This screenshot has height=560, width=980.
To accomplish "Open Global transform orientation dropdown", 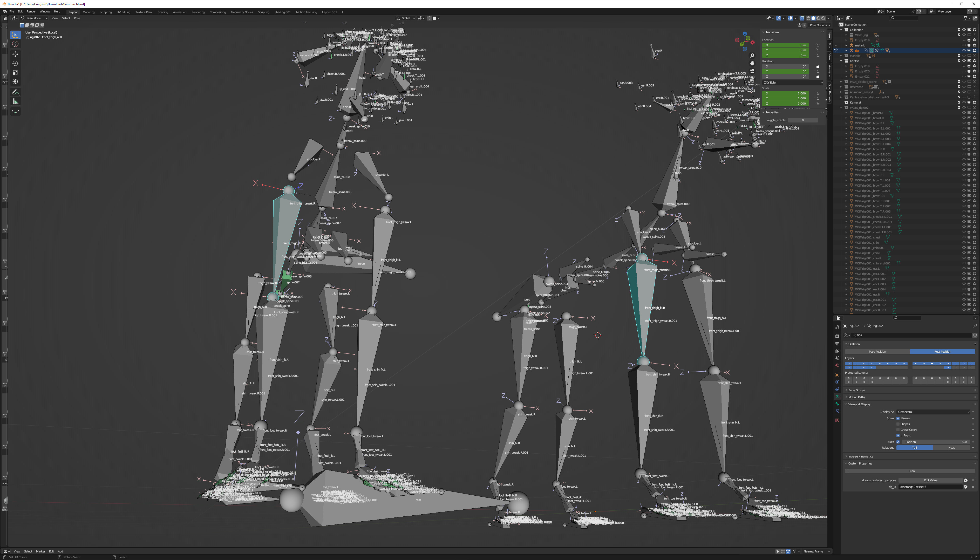I will 406,18.
